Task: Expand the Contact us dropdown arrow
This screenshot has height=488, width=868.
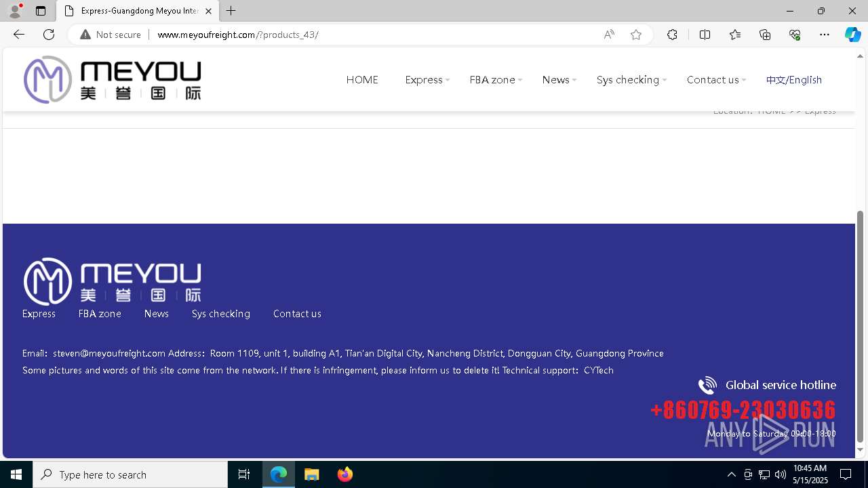Action: [x=744, y=80]
